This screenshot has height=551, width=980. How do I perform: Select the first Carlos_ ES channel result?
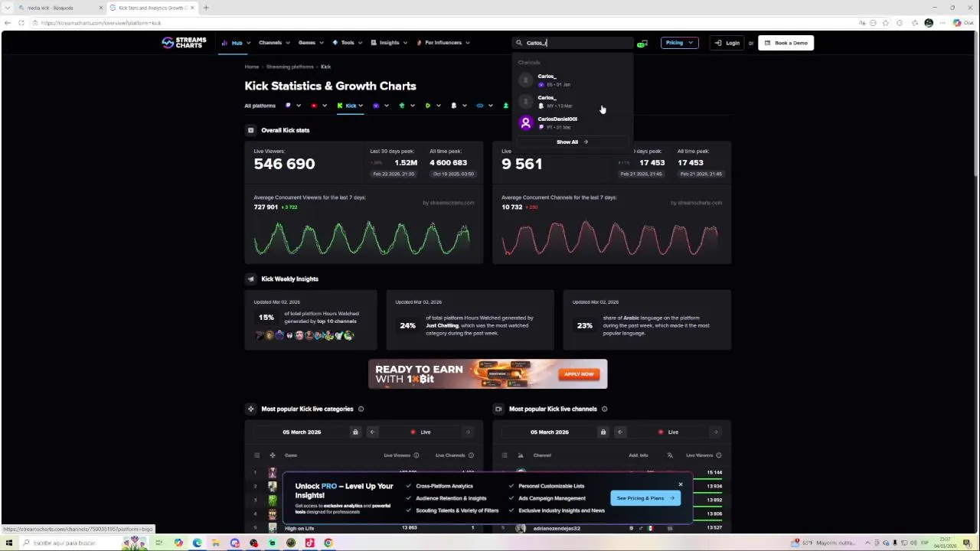(x=571, y=80)
